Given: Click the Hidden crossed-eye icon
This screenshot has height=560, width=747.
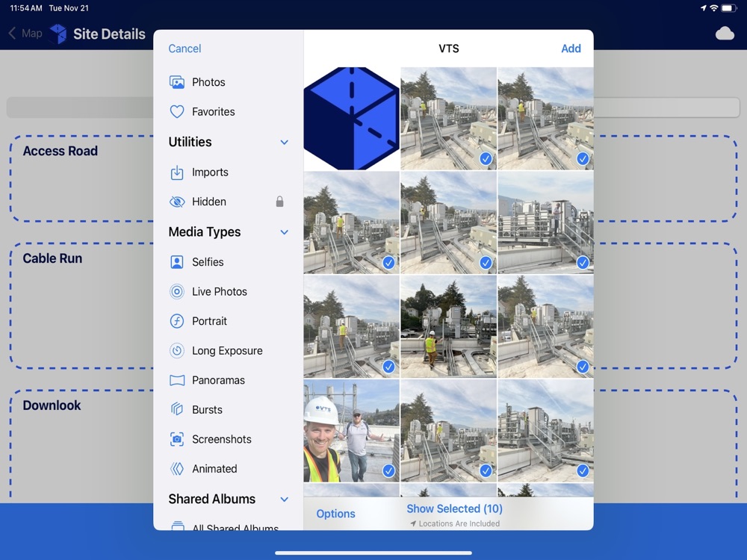Looking at the screenshot, I should click(177, 202).
